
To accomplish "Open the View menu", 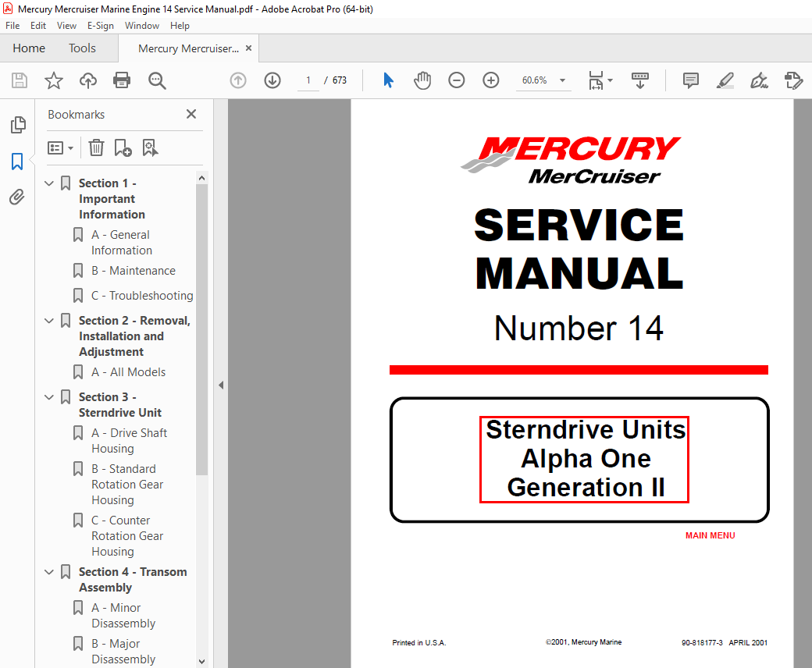I will coord(66,25).
